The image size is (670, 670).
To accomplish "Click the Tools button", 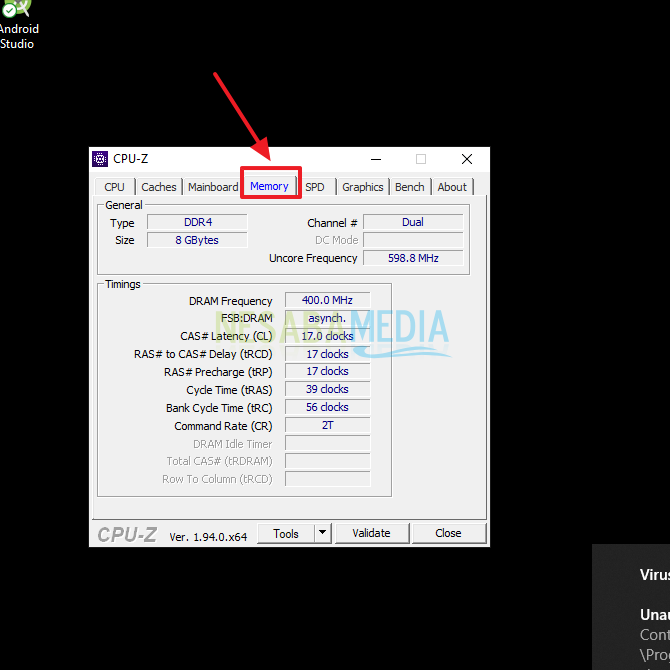I will tap(286, 533).
